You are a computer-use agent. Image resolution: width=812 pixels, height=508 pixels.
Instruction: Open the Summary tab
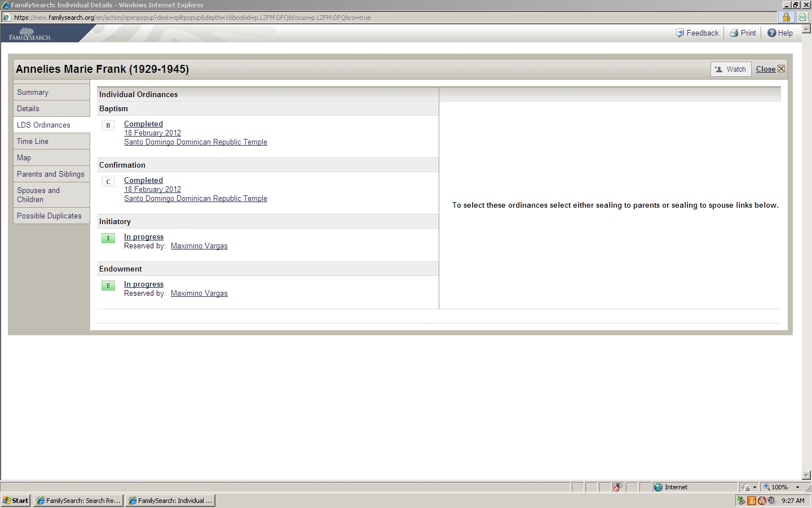pos(51,92)
